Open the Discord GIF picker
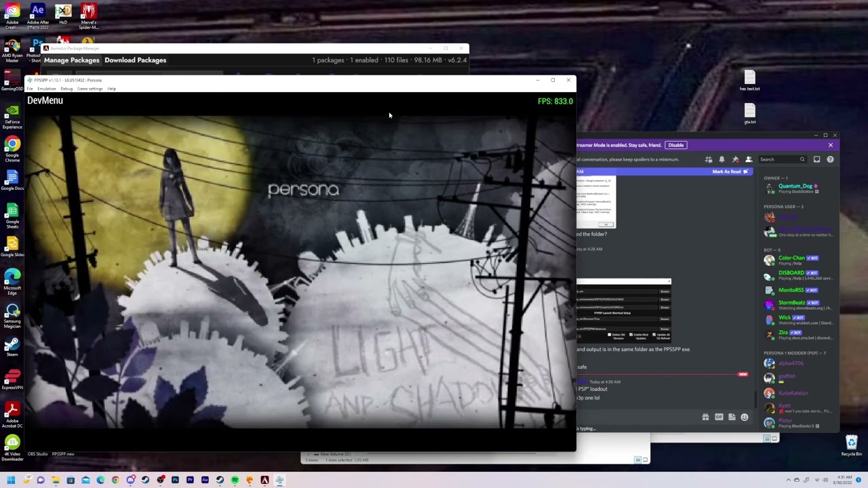868x488 pixels. [719, 418]
